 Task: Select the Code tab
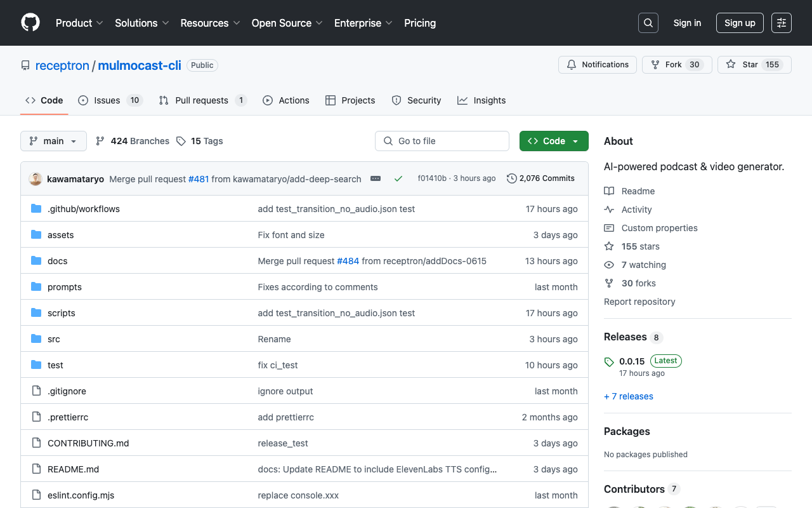[44, 100]
